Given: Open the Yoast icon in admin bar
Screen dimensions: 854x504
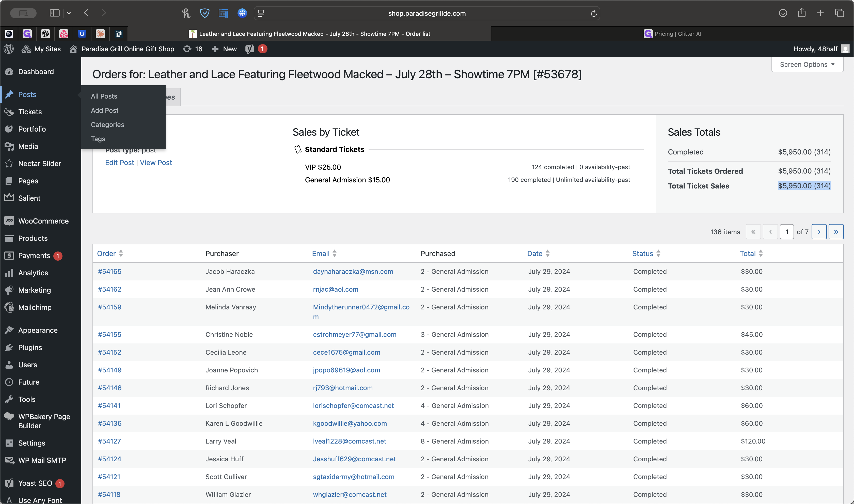Looking at the screenshot, I should tap(250, 49).
